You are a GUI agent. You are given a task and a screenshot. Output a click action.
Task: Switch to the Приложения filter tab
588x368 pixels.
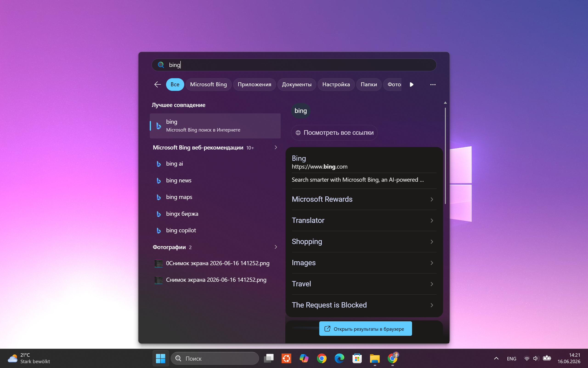click(254, 84)
